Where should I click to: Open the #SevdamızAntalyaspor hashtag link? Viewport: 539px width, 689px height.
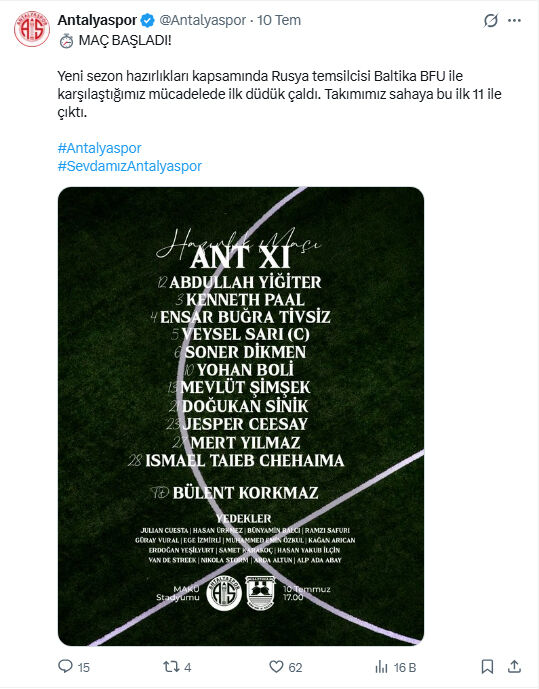pos(130,166)
